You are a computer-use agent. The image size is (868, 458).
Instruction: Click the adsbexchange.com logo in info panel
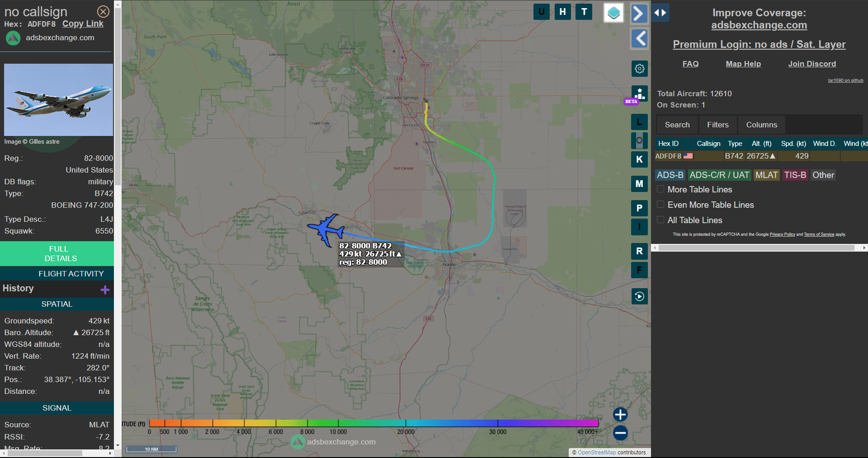coord(13,38)
